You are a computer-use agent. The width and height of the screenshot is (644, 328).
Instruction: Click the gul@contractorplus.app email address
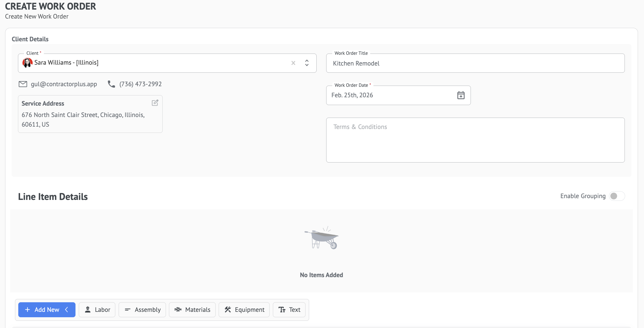tap(64, 84)
